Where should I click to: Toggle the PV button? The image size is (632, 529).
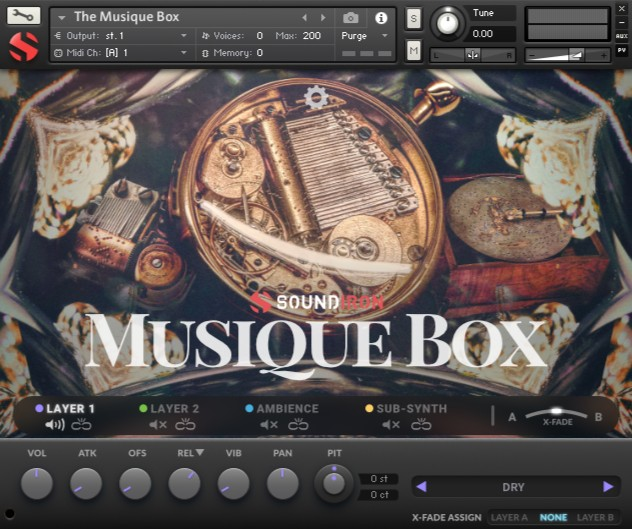click(x=622, y=50)
